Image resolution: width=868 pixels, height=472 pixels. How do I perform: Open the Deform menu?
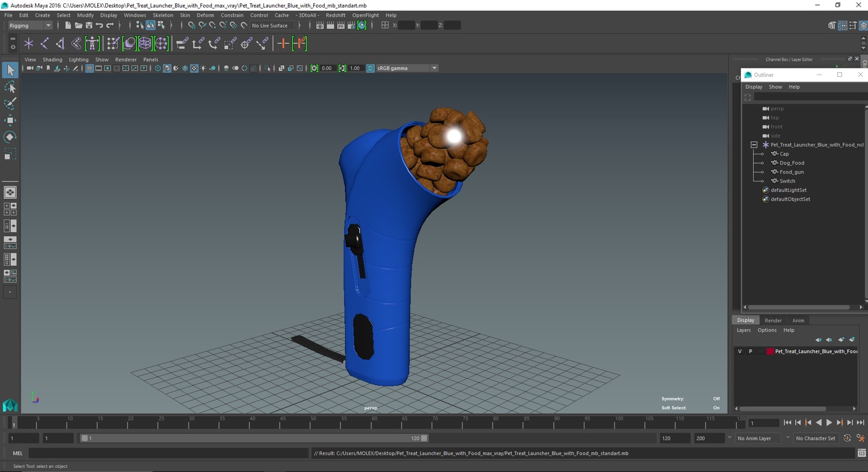[205, 15]
